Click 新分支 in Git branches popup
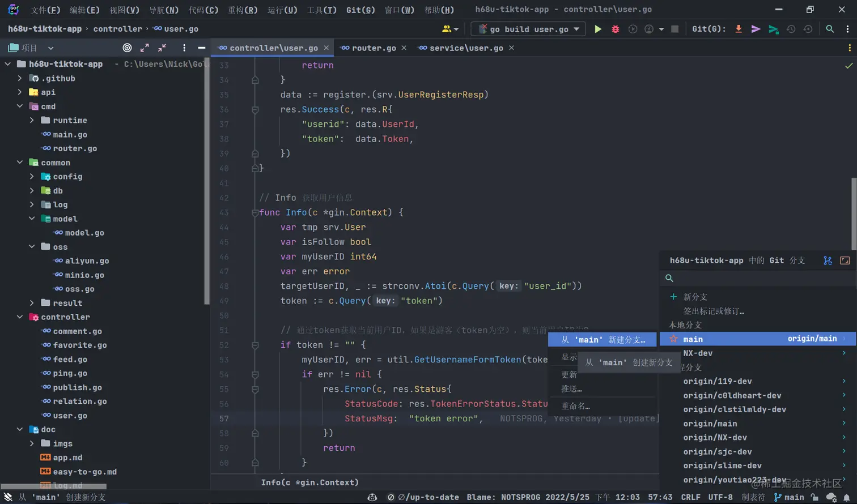The width and height of the screenshot is (857, 504). (x=695, y=297)
